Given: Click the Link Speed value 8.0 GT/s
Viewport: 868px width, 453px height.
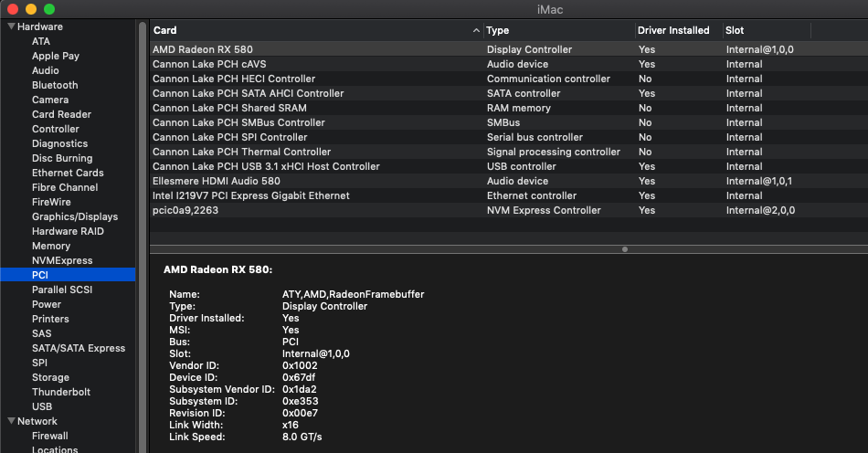Looking at the screenshot, I should click(x=302, y=437).
